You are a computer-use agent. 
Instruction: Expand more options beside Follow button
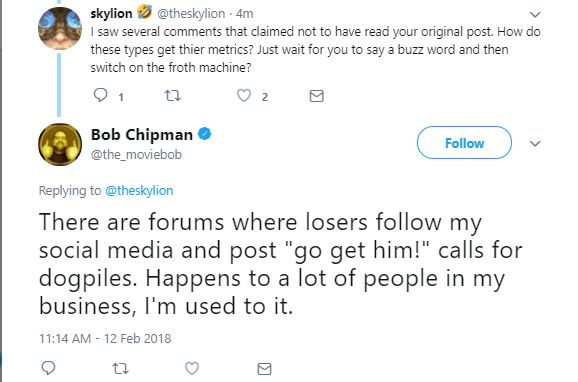tap(535, 143)
